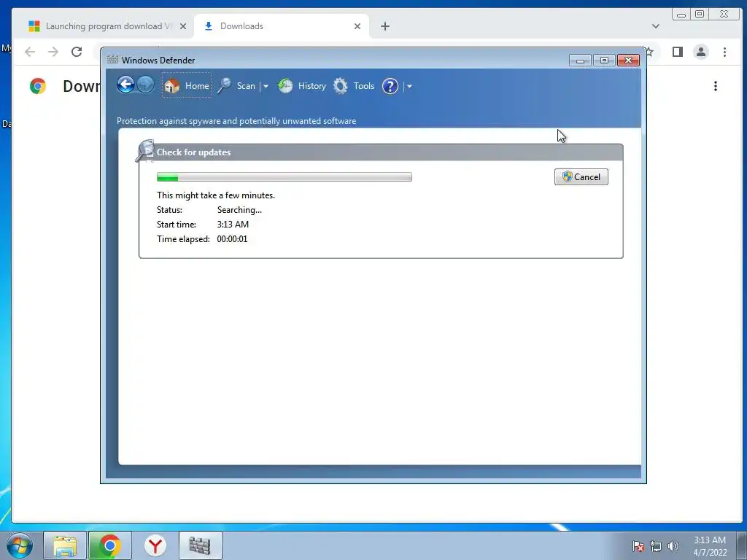Maximize the Windows Defender window
Viewport: 747px width, 560px height.
[x=604, y=61]
